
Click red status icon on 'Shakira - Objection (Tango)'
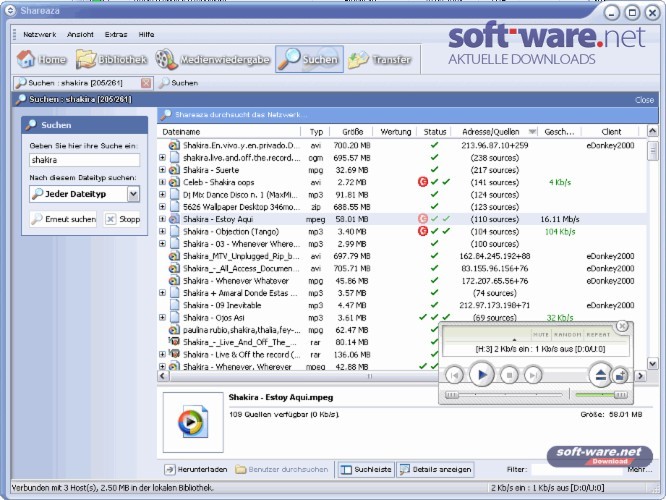point(423,232)
